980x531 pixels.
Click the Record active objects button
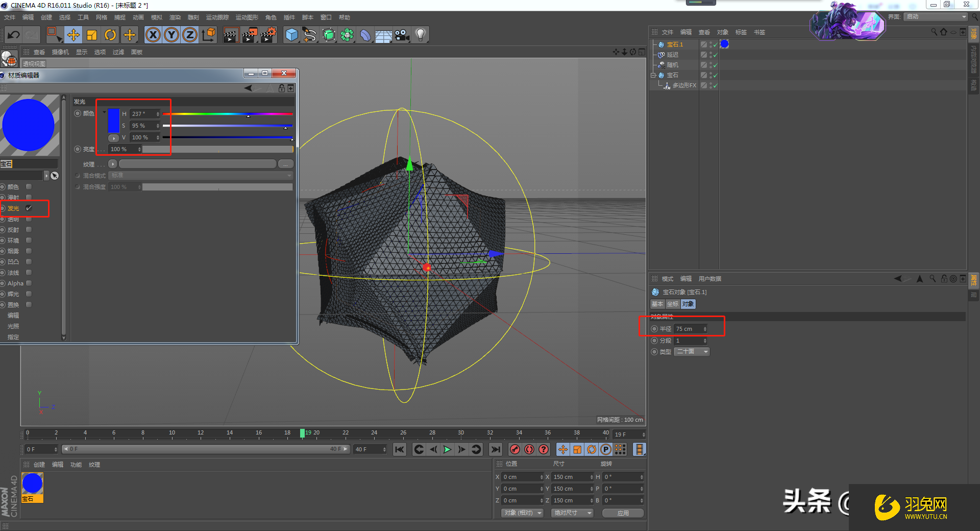(515, 449)
